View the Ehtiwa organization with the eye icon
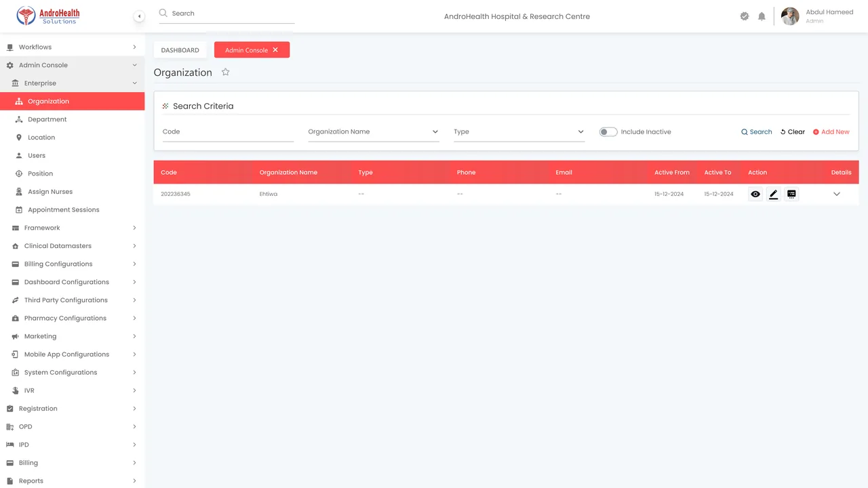The width and height of the screenshot is (868, 488). tap(755, 195)
